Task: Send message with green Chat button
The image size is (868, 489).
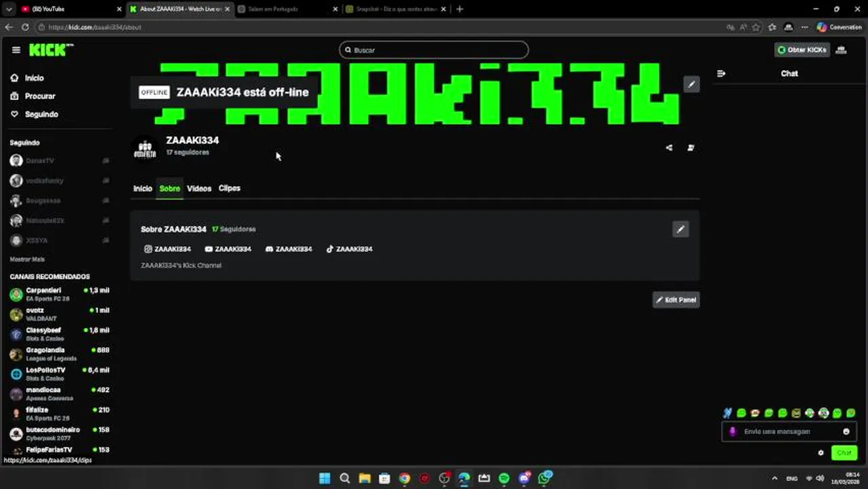Action: [844, 453]
